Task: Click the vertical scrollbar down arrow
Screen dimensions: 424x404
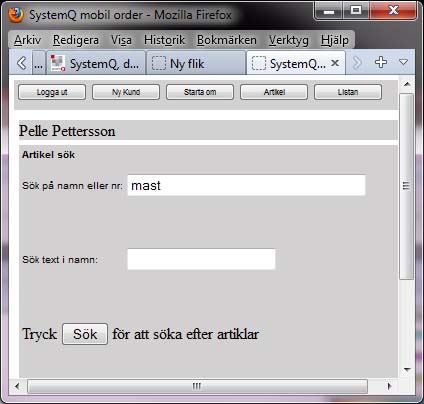Action: click(x=407, y=369)
